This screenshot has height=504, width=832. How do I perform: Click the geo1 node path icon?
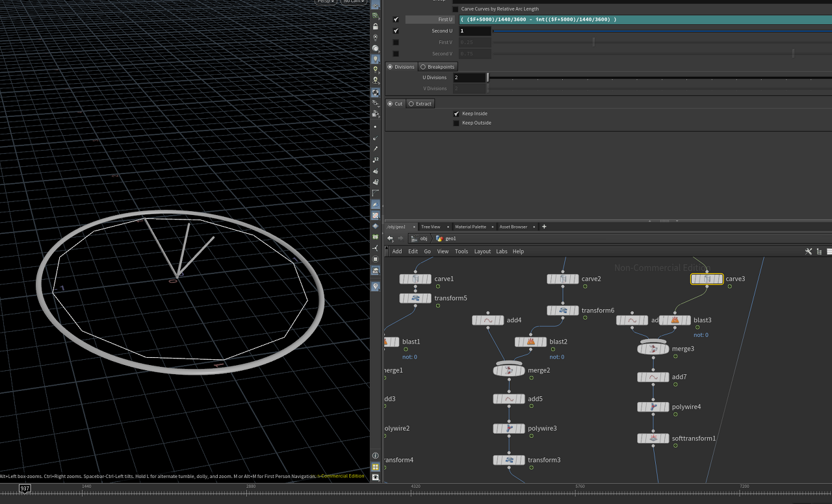tap(440, 238)
